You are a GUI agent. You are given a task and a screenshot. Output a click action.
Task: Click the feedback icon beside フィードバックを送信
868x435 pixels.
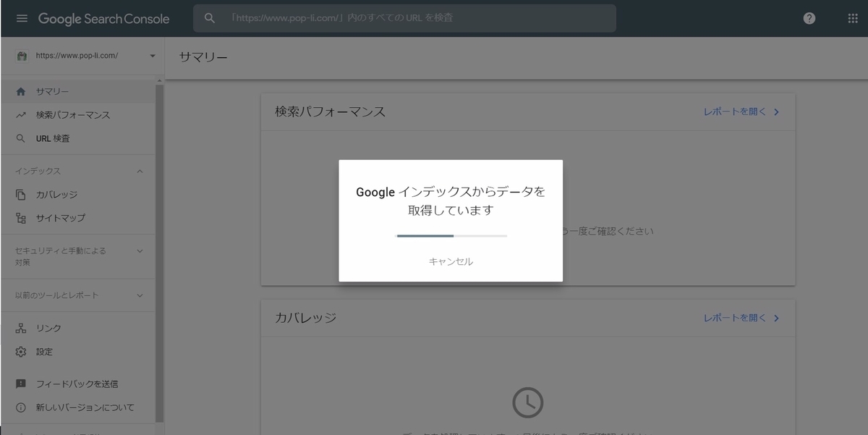click(x=21, y=384)
